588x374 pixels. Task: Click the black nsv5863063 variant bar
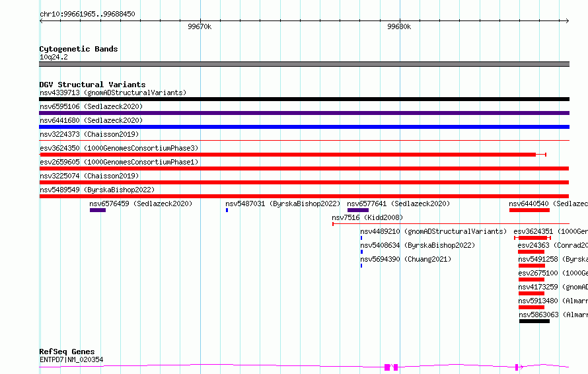534,321
